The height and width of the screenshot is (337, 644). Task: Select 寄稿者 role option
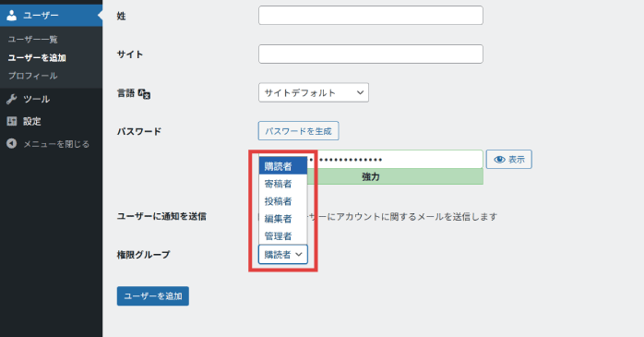[282, 184]
